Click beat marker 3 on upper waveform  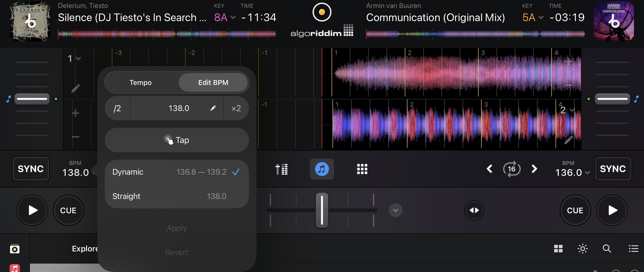tap(483, 53)
